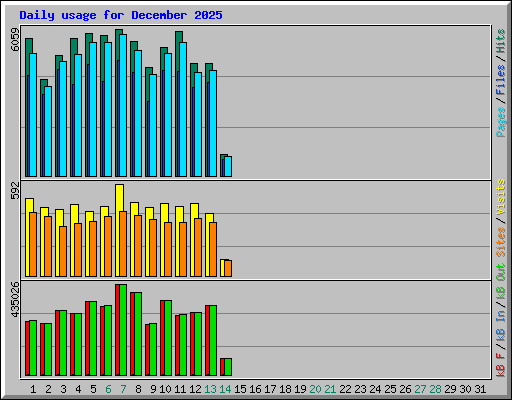The image size is (512, 400).
Task: Click the cyan pages bar for day 7
Action: [123, 105]
